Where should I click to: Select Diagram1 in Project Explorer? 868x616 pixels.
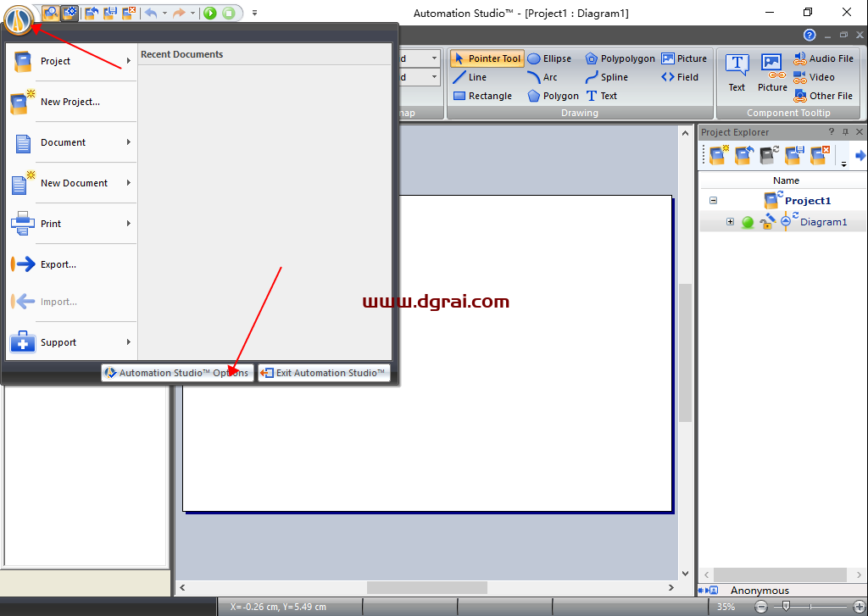(823, 222)
